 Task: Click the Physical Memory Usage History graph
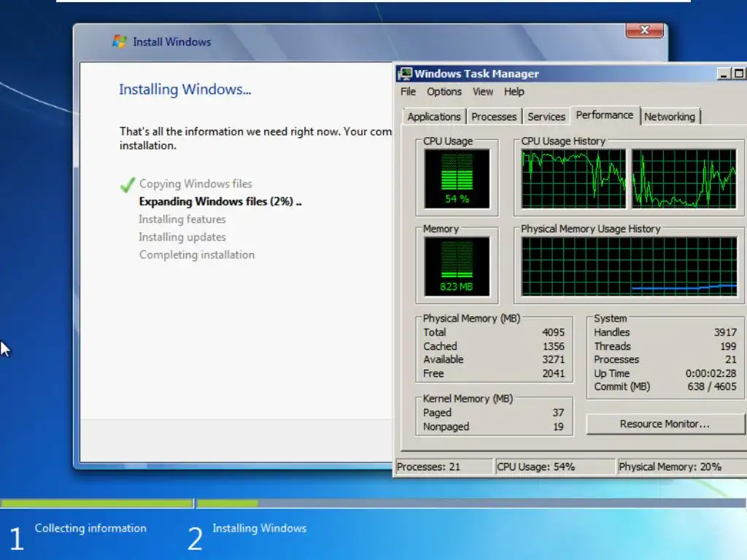pos(629,267)
